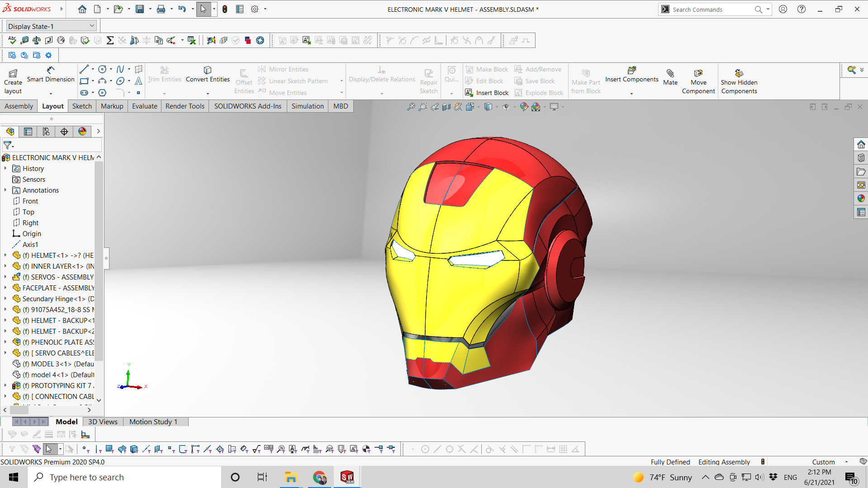Screen dimensions: 868x488
Task: Open Appearances panel in right task pane
Action: (x=861, y=199)
